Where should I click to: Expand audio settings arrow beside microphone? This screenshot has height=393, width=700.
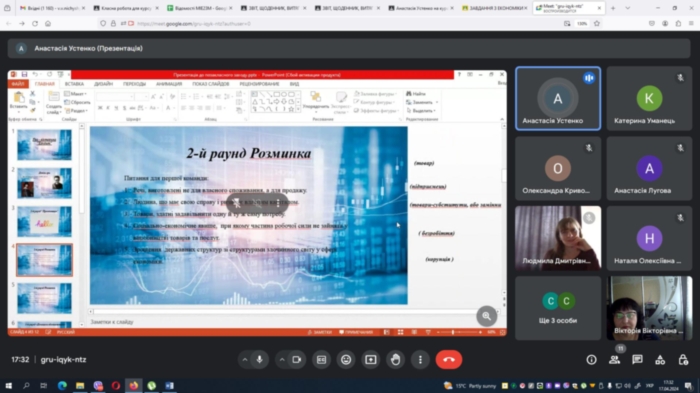pos(245,360)
